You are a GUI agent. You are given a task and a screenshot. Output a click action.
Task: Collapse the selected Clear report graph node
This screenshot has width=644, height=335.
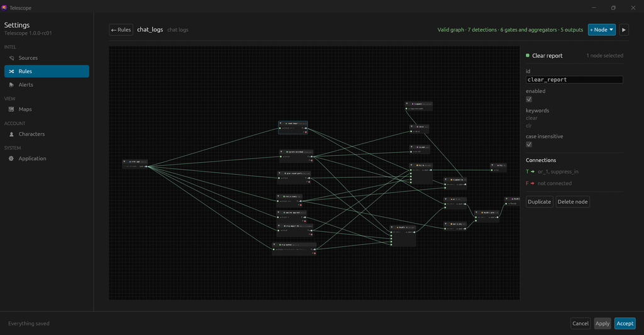[280, 123]
